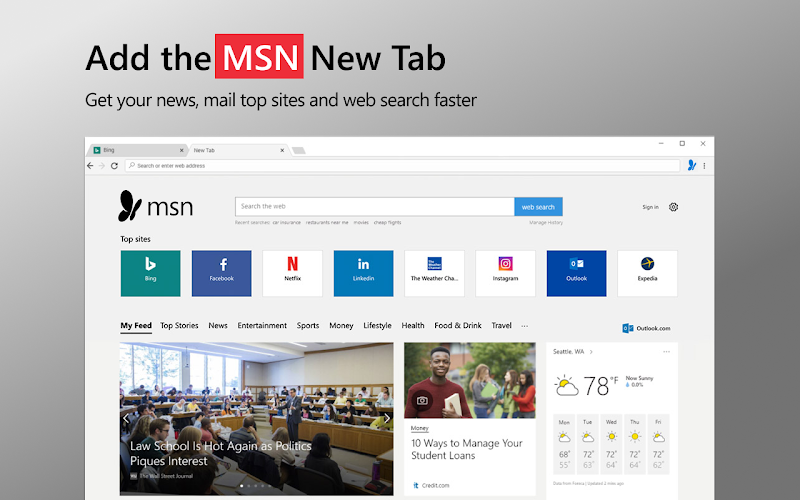
Task: Click in the Search the web field
Action: (374, 207)
